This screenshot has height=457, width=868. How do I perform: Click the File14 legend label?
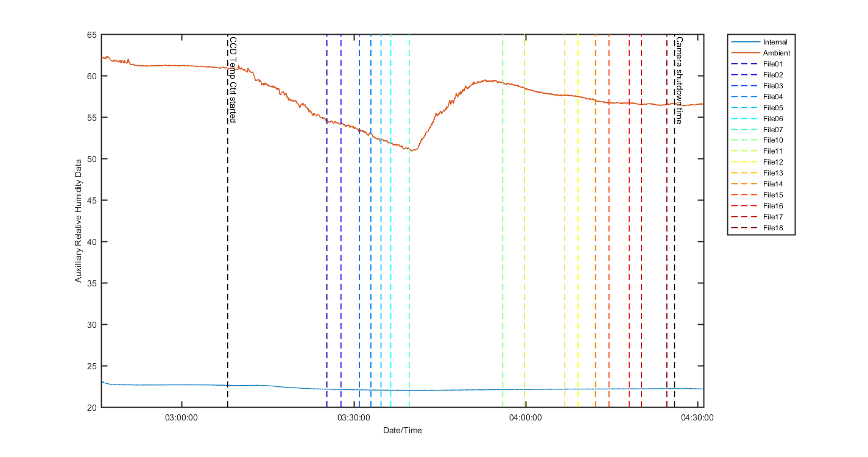773,184
